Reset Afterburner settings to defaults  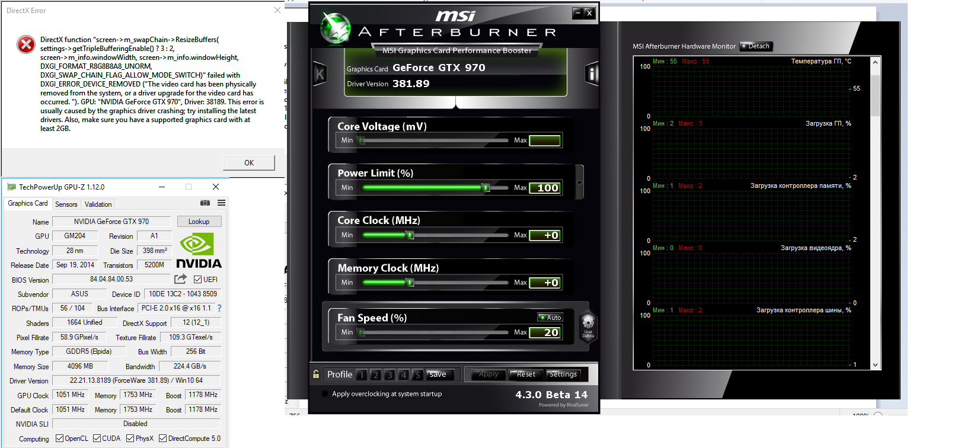pyautogui.click(x=526, y=375)
